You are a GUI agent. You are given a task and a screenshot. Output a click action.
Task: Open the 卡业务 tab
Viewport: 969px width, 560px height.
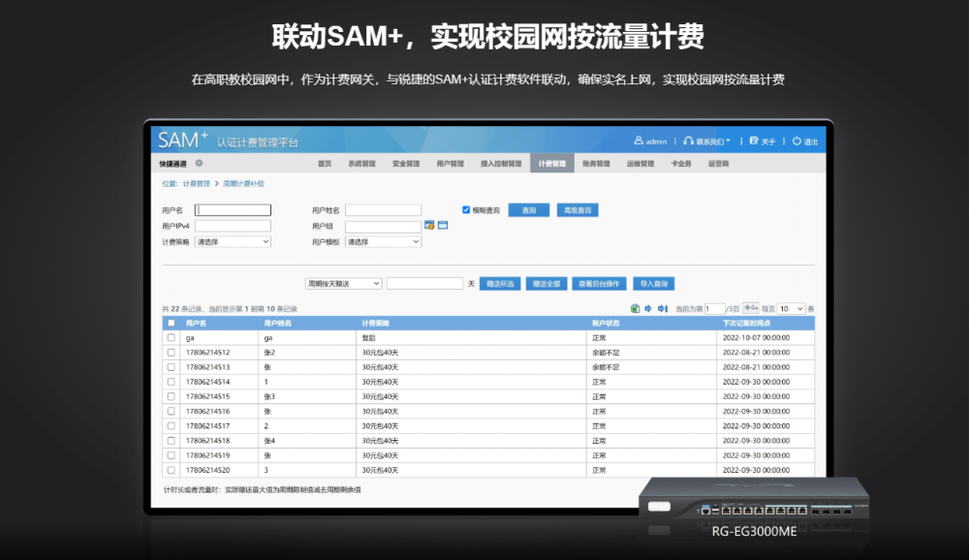pyautogui.click(x=681, y=164)
